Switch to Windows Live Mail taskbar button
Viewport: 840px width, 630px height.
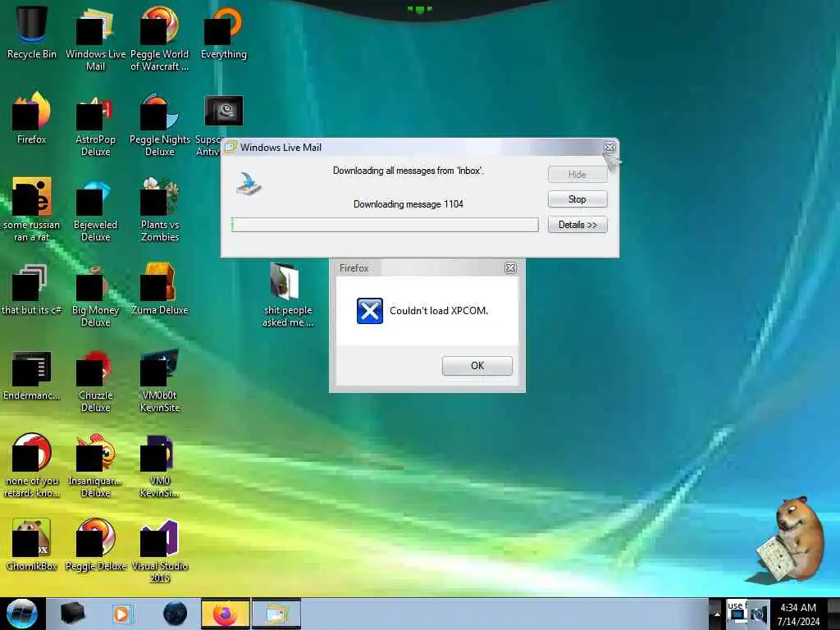(x=276, y=614)
